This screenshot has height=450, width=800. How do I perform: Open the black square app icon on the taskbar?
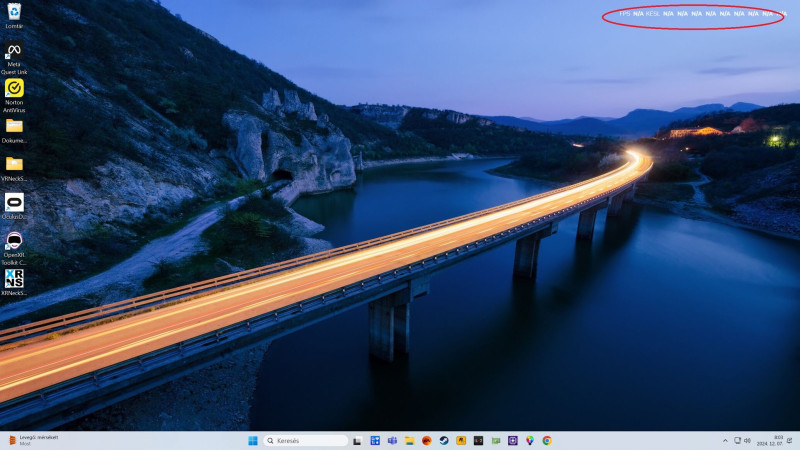[478, 440]
